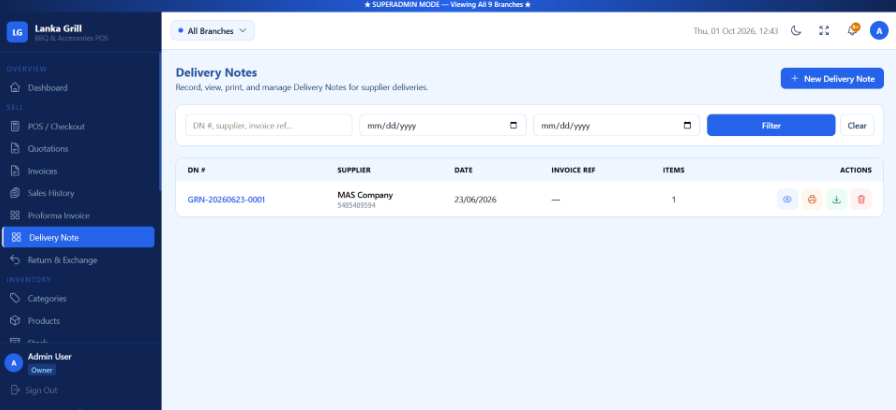
Task: Click the Admin User profile name
Action: pos(50,356)
